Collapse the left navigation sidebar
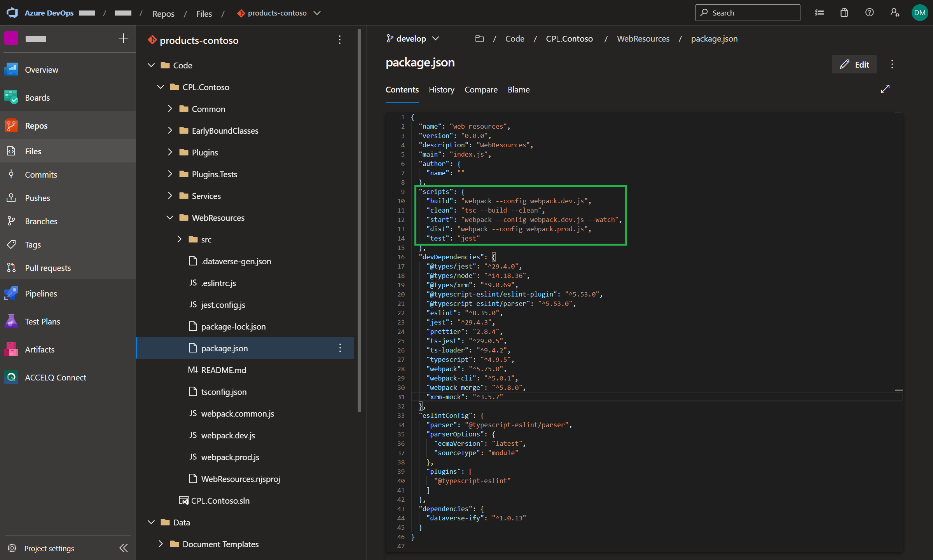The width and height of the screenshot is (933, 560). tap(123, 548)
